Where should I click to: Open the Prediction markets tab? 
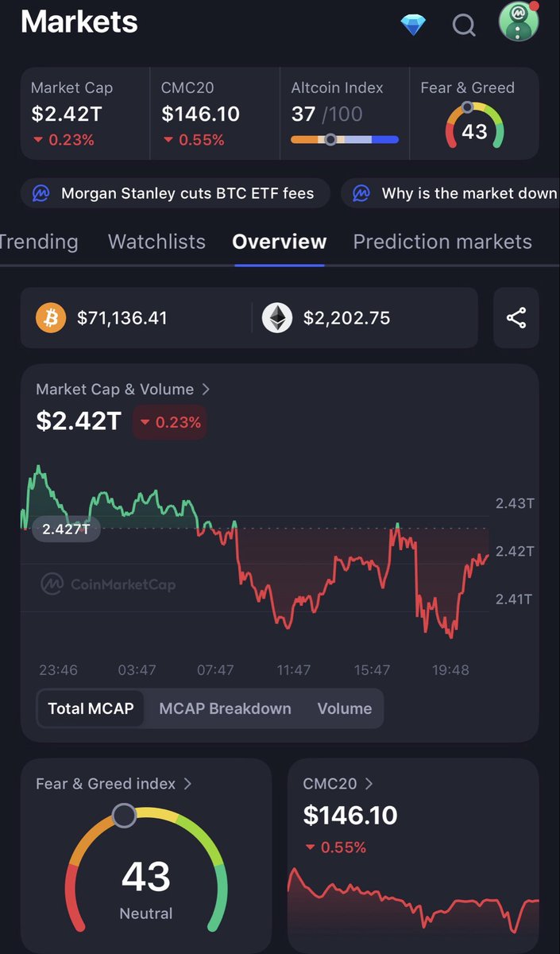pos(442,242)
